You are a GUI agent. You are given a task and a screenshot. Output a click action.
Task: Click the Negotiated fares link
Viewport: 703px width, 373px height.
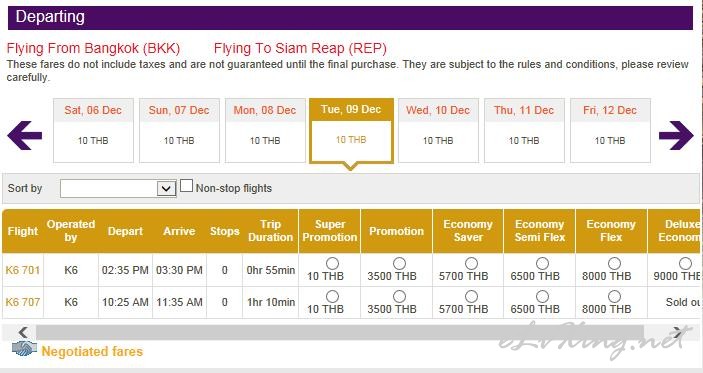coord(92,351)
